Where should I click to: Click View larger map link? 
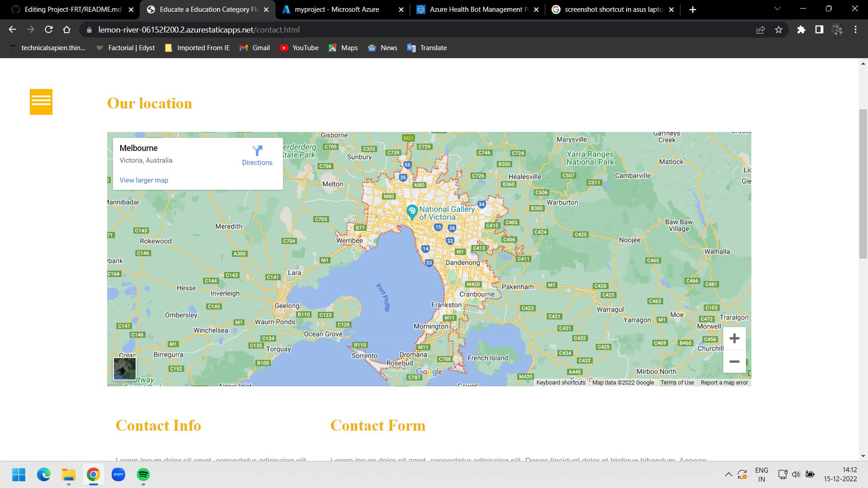pos(144,180)
